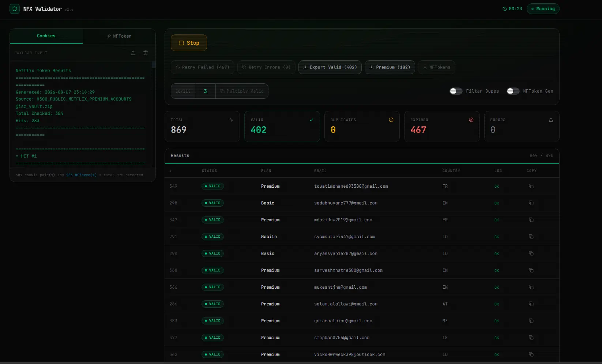
Task: Copy row 383 quiaraalbino entry
Action: [531, 321]
